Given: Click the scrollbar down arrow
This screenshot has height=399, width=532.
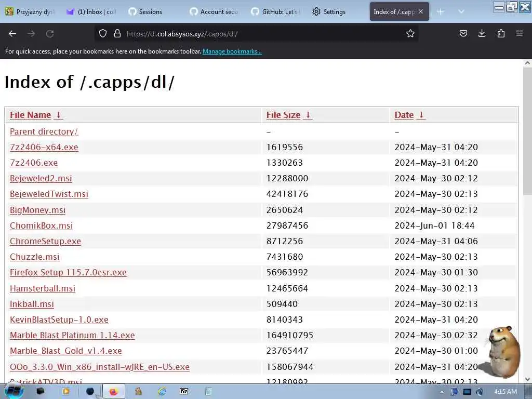Looking at the screenshot, I should 527,379.
